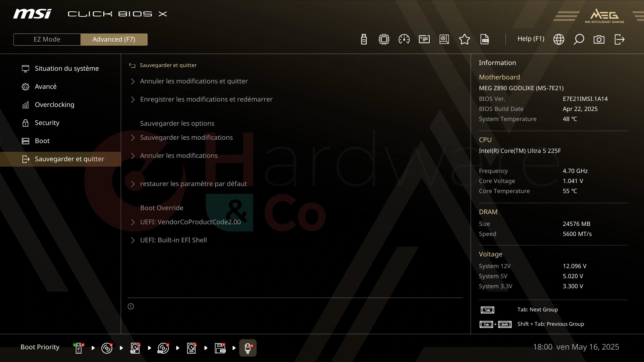Viewport: 644px width, 362px height.
Task: Click the Sauvegarder les options heading
Action: tap(177, 123)
